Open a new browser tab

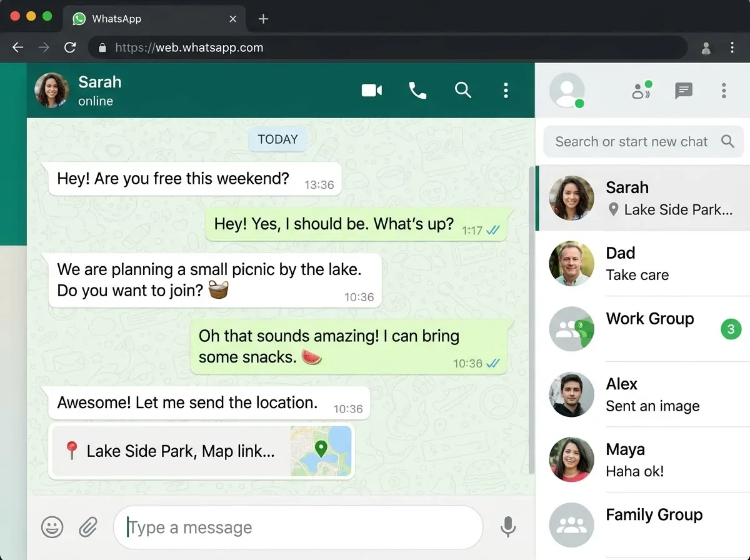click(x=263, y=19)
